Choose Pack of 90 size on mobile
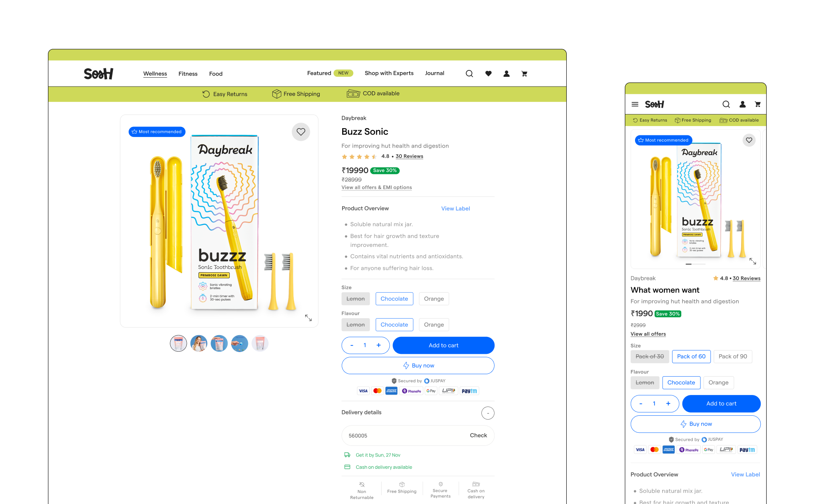Viewport: 815px width, 504px height. (x=733, y=356)
